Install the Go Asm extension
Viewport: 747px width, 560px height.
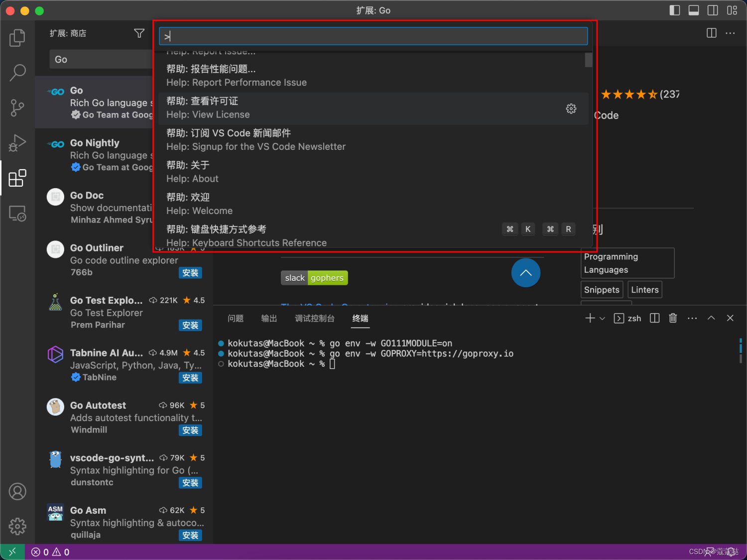(190, 535)
